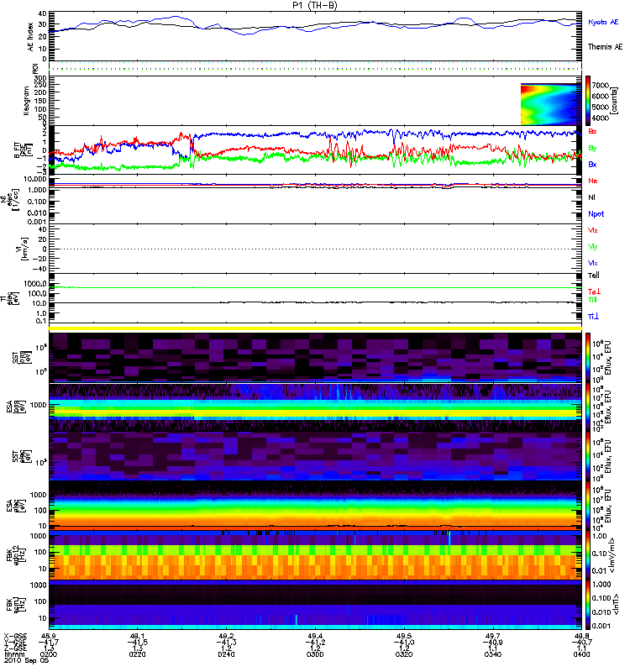Click the Y-GSE value "-41.7"
This screenshot has width=630, height=672.
[48, 642]
